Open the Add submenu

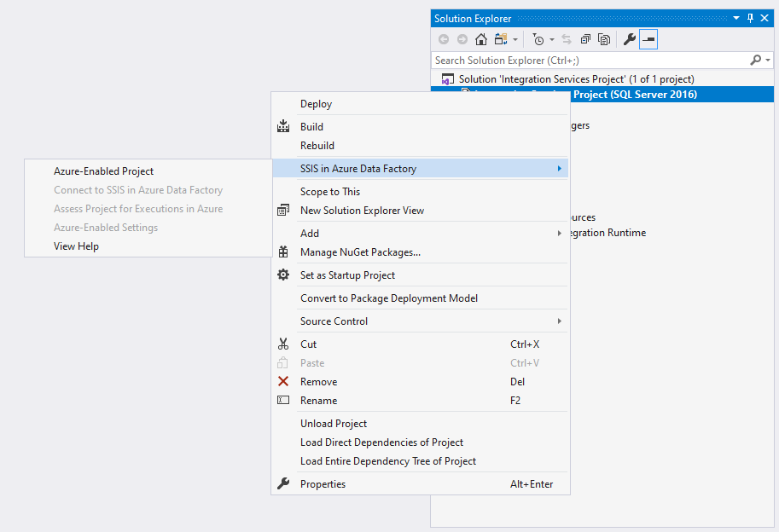coord(420,234)
